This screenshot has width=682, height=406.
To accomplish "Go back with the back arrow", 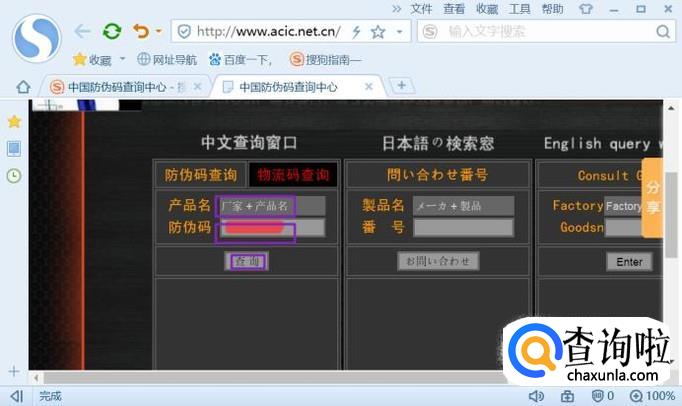I will tap(82, 31).
